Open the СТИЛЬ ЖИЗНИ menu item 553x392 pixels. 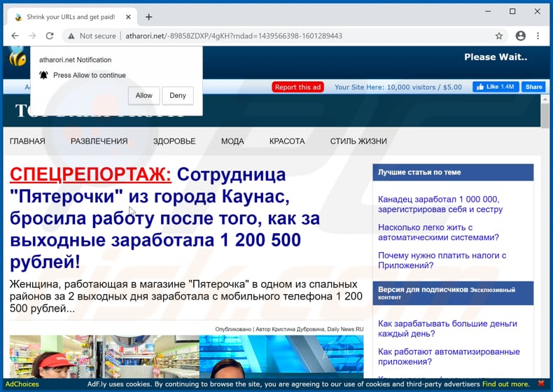coord(358,141)
